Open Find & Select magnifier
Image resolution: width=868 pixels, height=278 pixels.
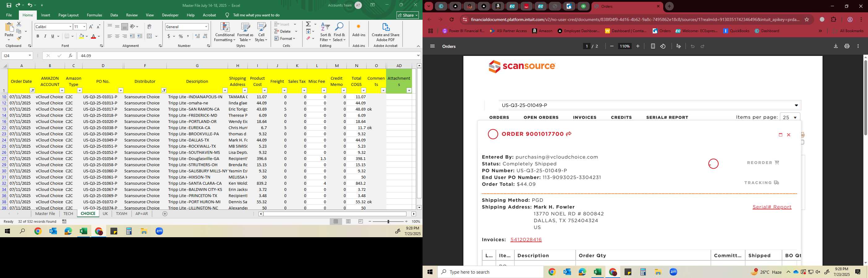[x=339, y=32]
